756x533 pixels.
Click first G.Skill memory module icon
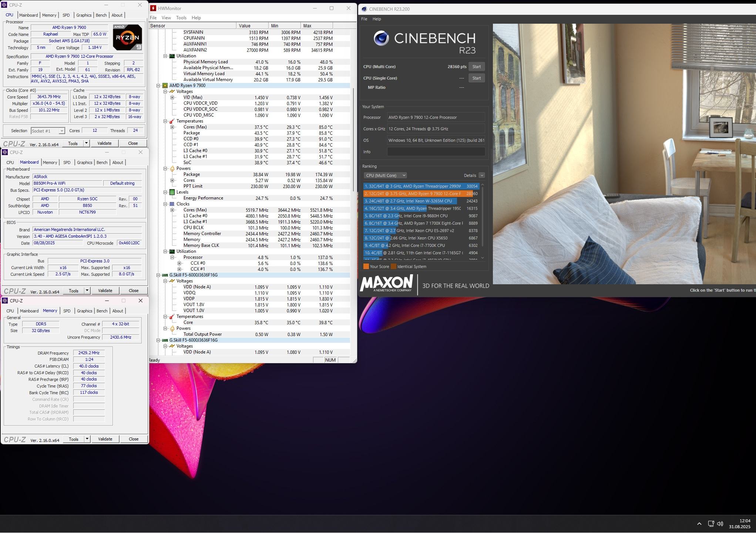165,275
